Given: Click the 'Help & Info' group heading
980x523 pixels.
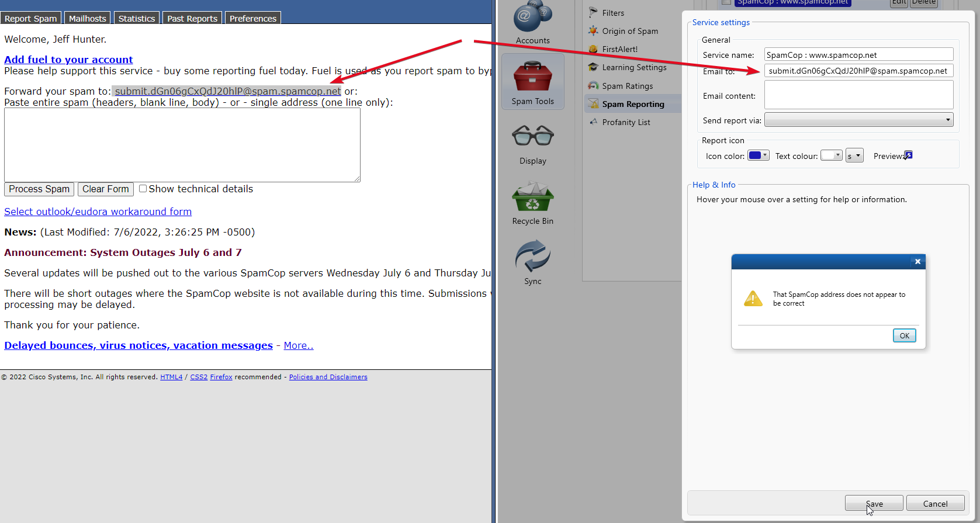Looking at the screenshot, I should [x=714, y=185].
